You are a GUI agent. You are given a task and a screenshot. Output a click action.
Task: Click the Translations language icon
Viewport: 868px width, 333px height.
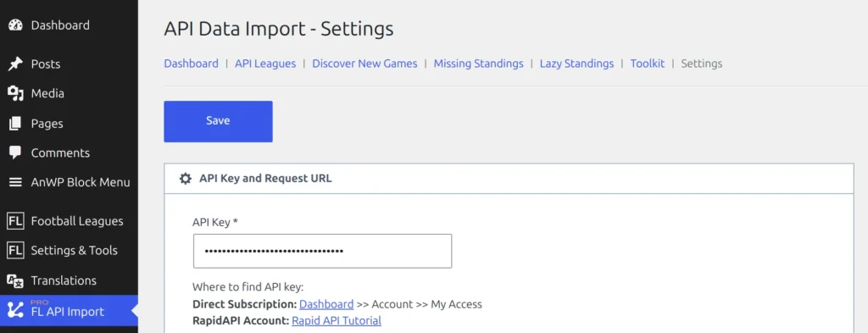[x=15, y=281]
